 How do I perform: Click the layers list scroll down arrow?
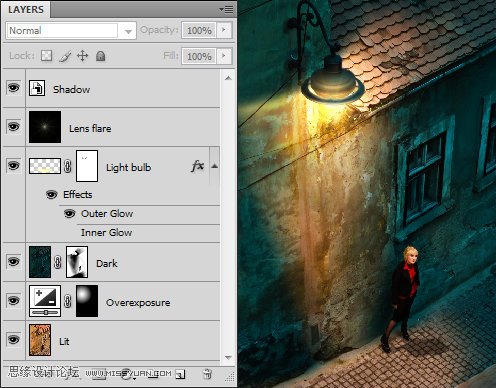[228, 358]
